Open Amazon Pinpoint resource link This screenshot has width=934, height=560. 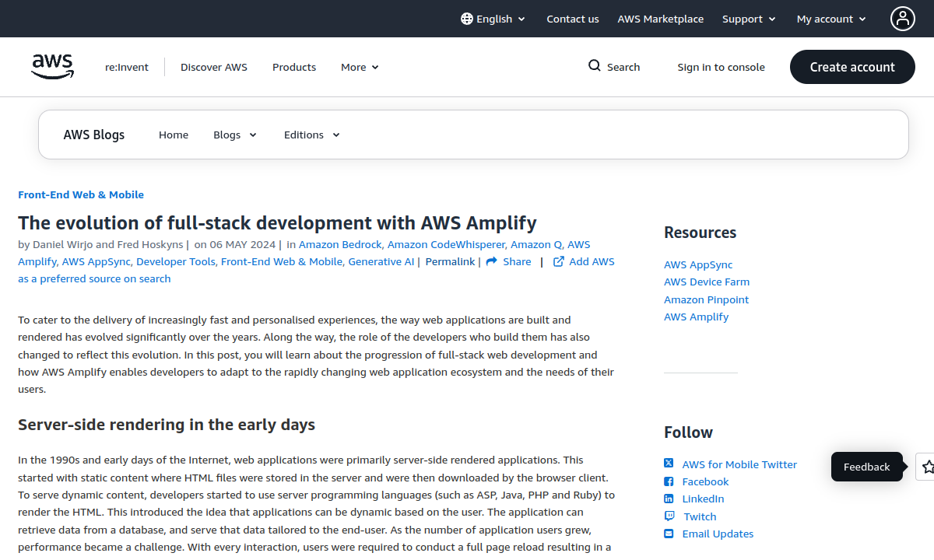click(707, 299)
